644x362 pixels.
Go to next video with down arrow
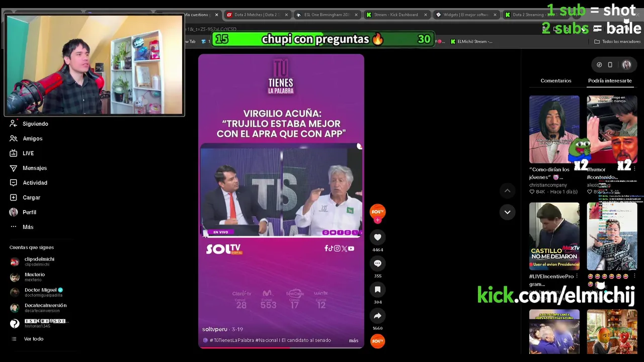click(507, 212)
